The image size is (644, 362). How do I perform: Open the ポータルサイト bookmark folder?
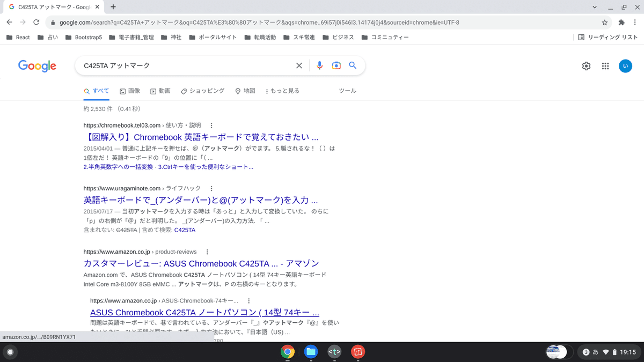[x=213, y=38]
